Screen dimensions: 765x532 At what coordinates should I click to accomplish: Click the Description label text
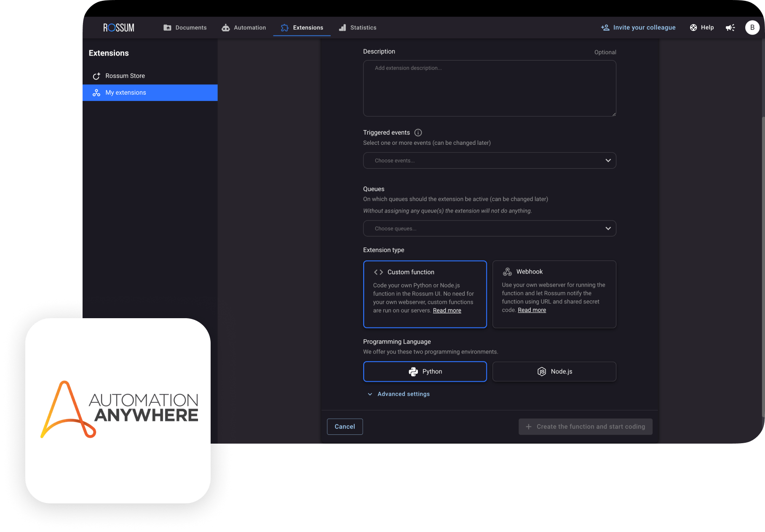pos(379,51)
